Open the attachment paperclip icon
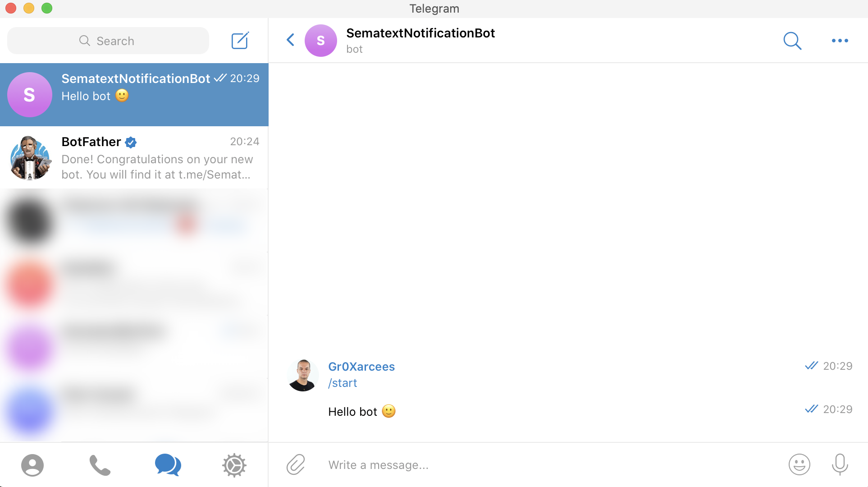Screen dimensions: 868x487 click(297, 464)
